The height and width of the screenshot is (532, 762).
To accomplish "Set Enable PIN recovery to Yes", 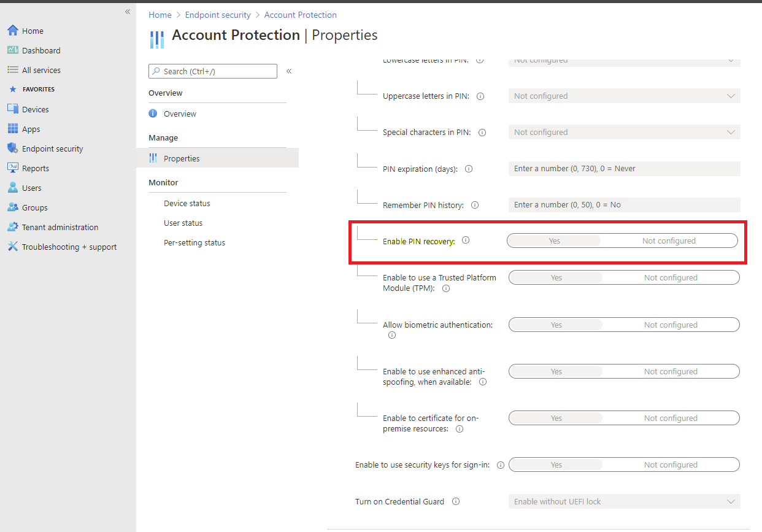I will point(554,241).
